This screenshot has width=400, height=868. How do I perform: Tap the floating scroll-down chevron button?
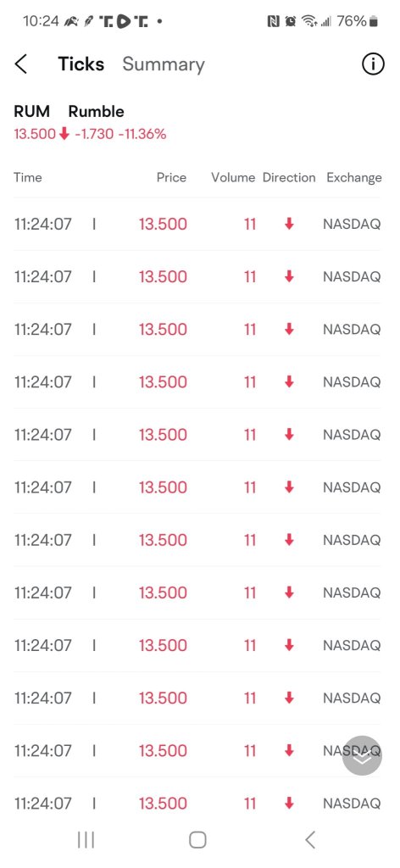[362, 755]
